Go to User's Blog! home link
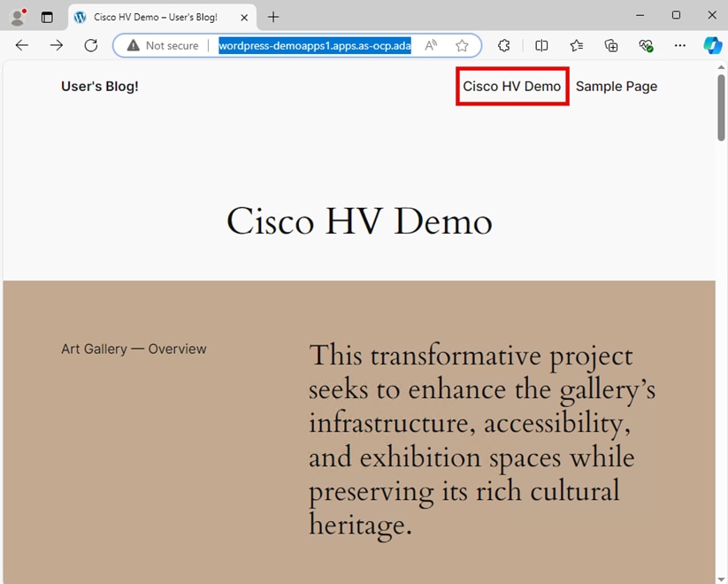 pyautogui.click(x=99, y=86)
